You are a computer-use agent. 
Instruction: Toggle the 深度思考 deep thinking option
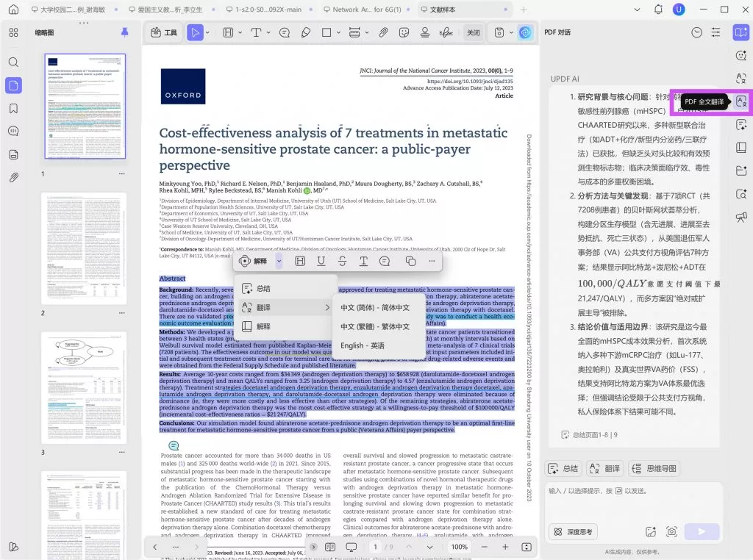pyautogui.click(x=572, y=531)
